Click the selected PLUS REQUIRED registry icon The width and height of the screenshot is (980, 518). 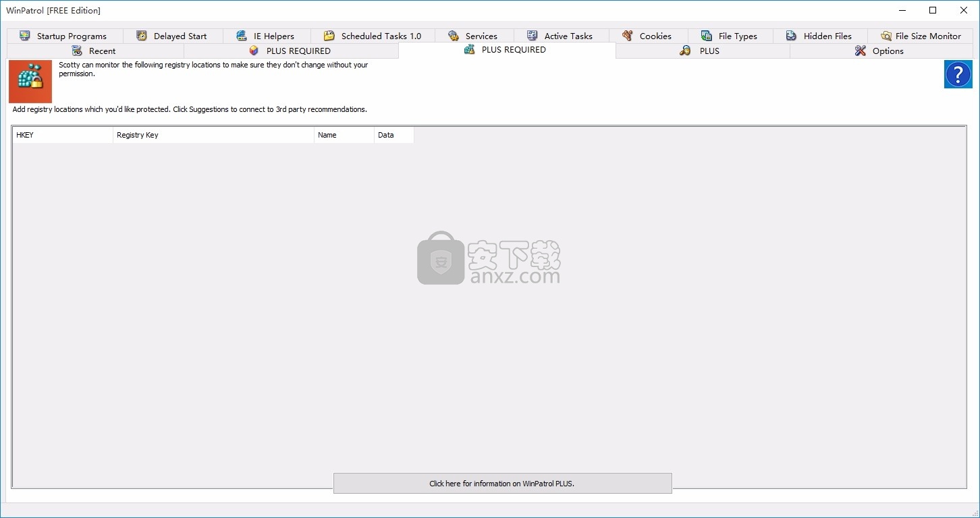click(x=470, y=49)
